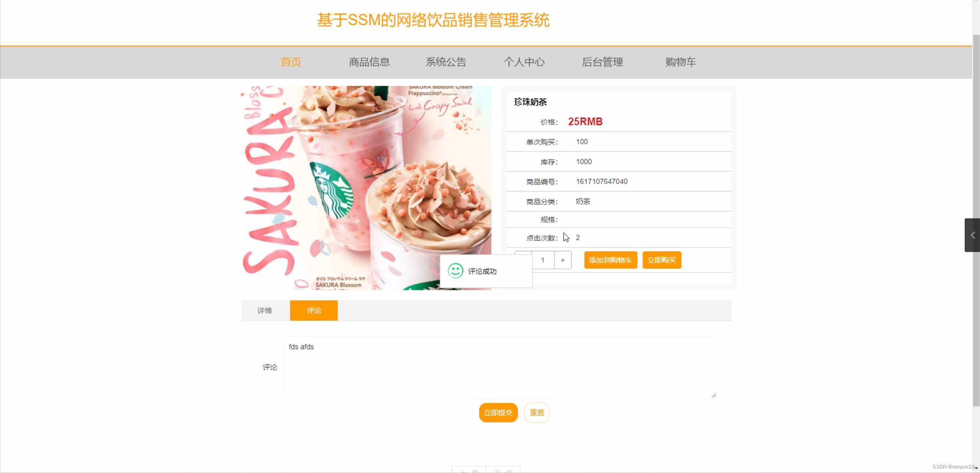Open the 系统公告 menu item

tap(446, 62)
